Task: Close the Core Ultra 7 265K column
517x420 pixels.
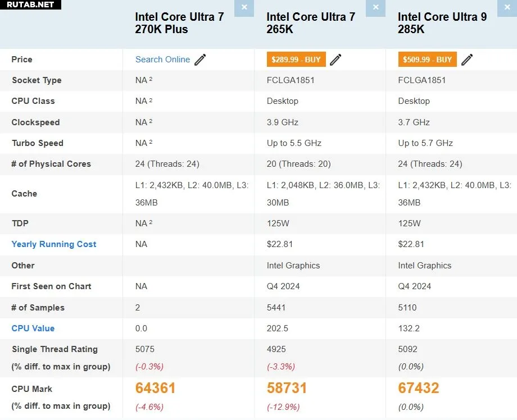Action: click(x=375, y=7)
